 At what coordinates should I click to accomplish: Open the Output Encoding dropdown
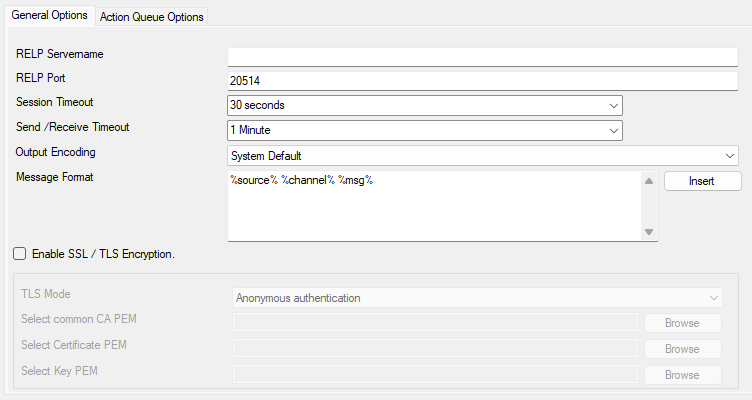coord(482,156)
